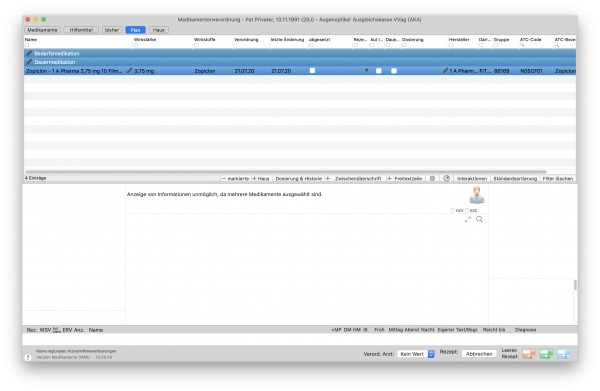Tick the filter checkbox under Name column header
The height and width of the screenshot is (391, 600).
(27, 45)
